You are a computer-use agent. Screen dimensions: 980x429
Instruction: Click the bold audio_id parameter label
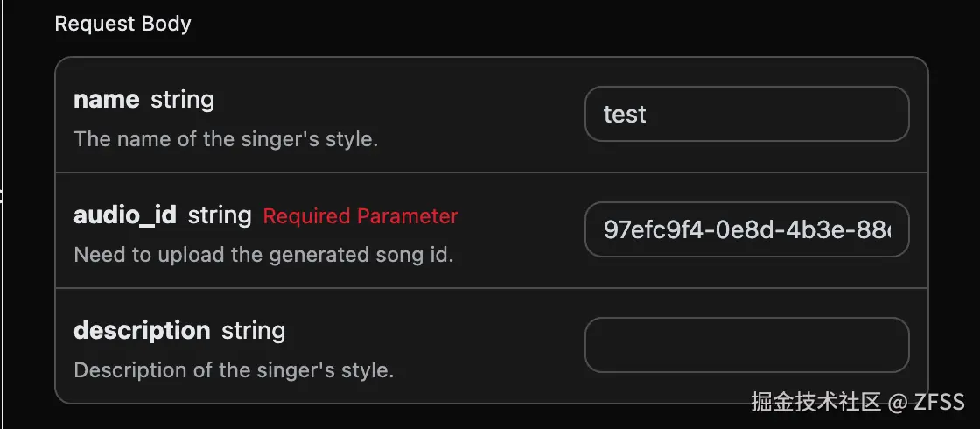coord(125,215)
